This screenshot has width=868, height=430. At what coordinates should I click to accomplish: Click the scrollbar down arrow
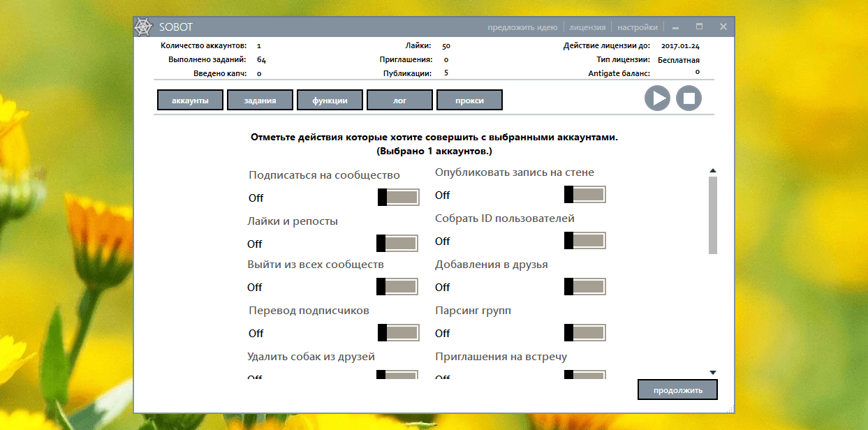[713, 373]
